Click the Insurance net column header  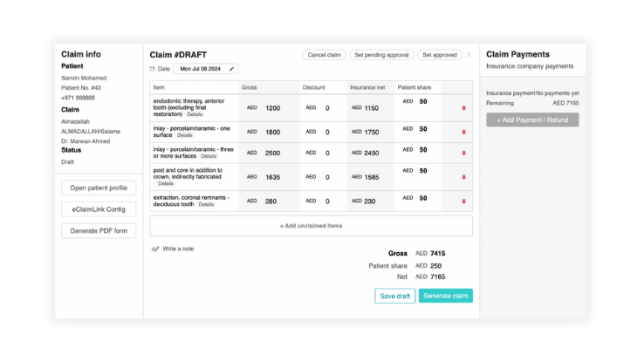367,87
